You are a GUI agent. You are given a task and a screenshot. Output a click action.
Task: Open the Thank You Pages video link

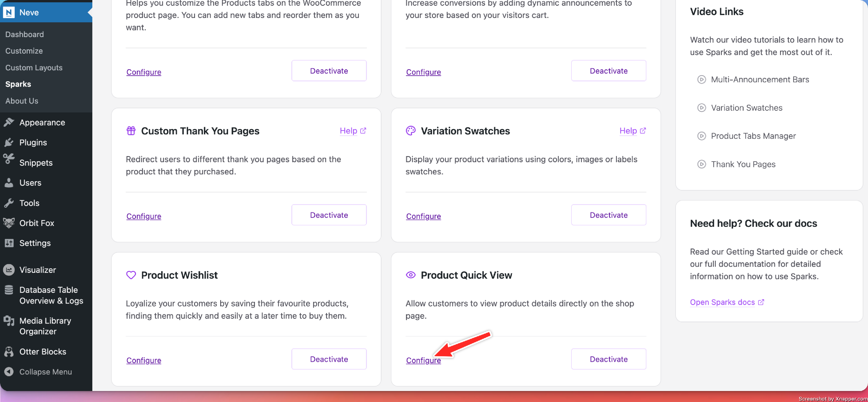click(x=743, y=164)
